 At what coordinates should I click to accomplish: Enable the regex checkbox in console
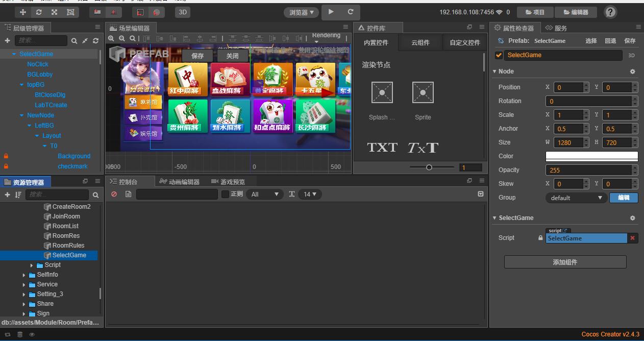pyautogui.click(x=225, y=194)
